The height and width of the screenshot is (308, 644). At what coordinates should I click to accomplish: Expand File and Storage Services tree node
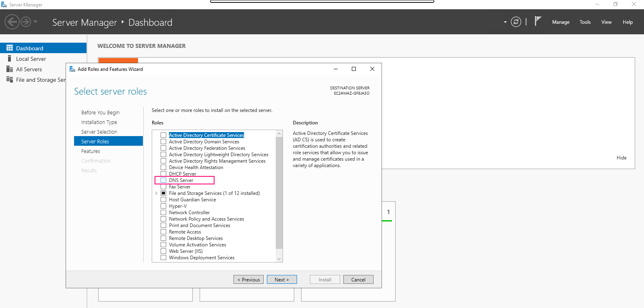click(157, 193)
